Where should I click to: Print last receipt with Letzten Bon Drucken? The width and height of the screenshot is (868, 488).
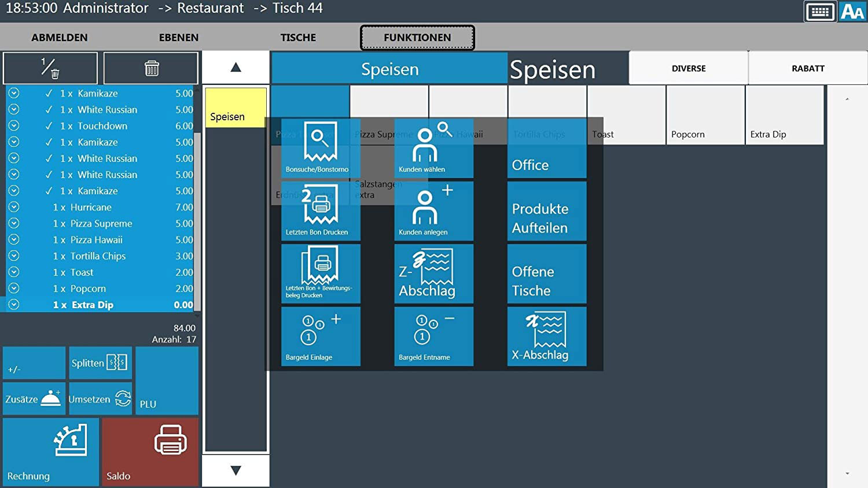pos(321,211)
